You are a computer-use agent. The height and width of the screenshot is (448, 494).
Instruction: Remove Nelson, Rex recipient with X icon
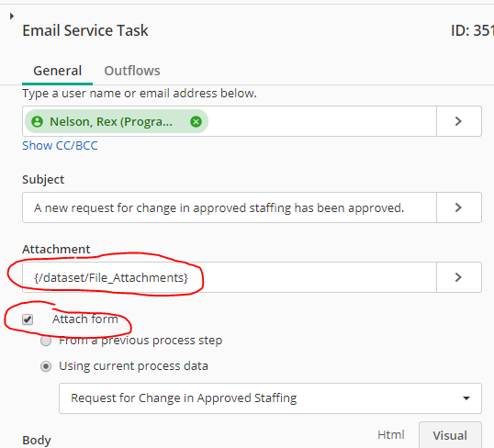click(x=196, y=121)
